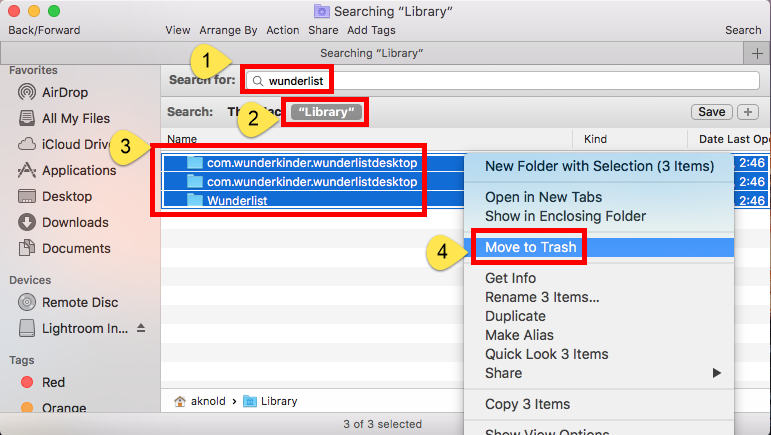Save the current search

click(x=712, y=112)
